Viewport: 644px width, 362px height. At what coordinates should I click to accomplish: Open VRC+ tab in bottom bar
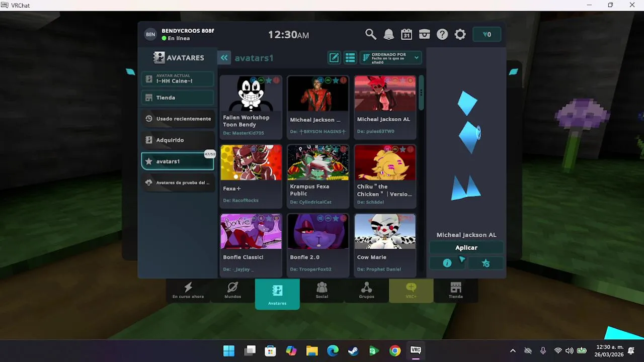(x=411, y=291)
